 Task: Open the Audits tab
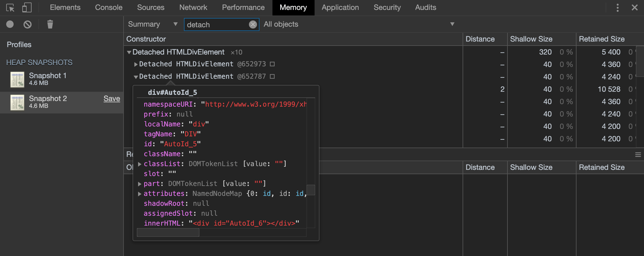pyautogui.click(x=426, y=7)
